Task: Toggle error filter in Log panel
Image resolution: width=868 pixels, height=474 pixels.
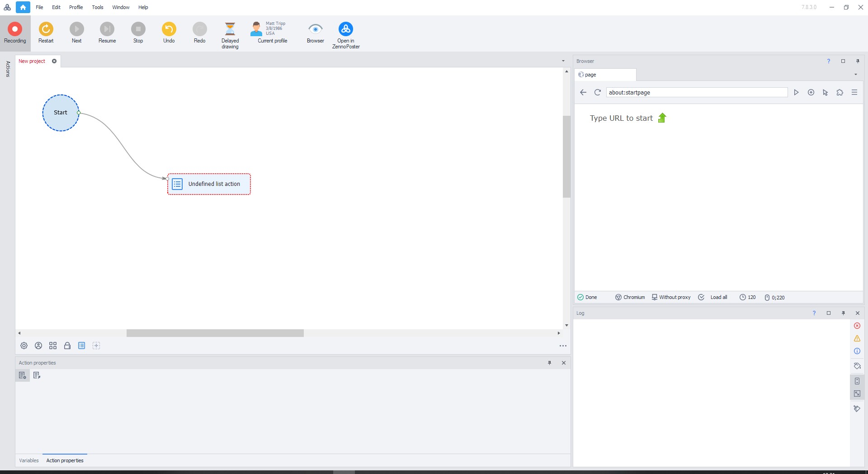Action: (x=857, y=326)
